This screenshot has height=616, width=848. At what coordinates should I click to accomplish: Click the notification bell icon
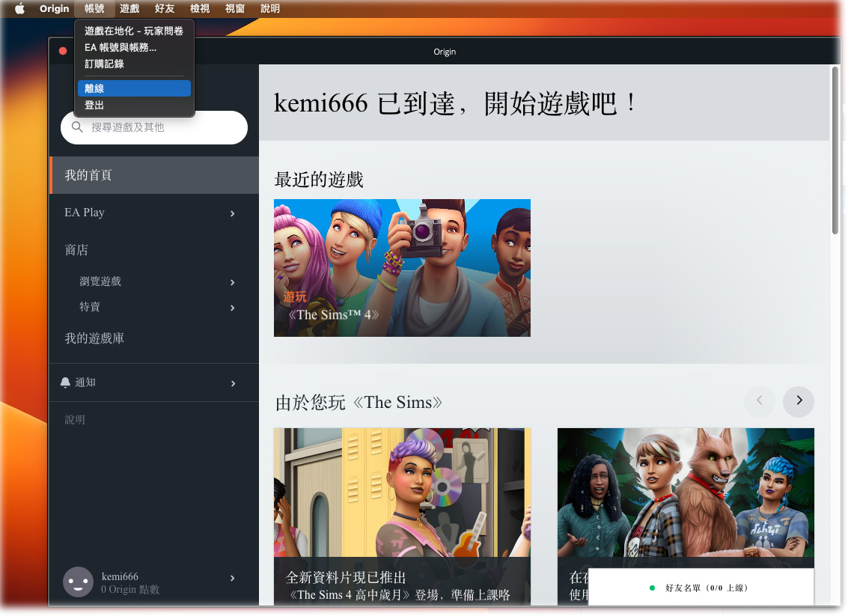[65, 382]
